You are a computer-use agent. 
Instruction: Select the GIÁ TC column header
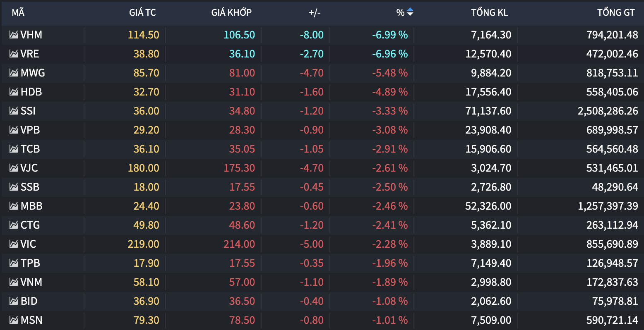tap(142, 12)
